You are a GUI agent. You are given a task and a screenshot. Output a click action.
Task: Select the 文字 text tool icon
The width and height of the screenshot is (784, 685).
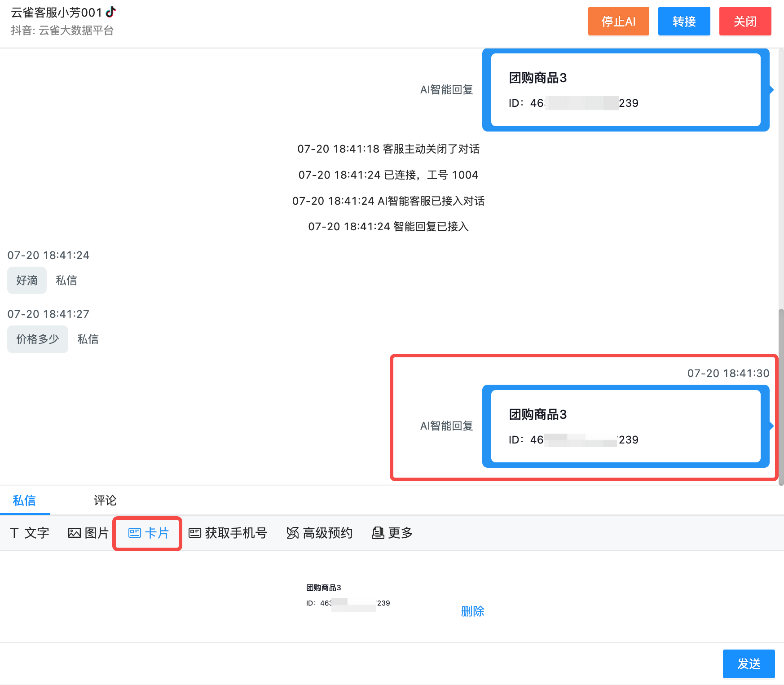(14, 533)
